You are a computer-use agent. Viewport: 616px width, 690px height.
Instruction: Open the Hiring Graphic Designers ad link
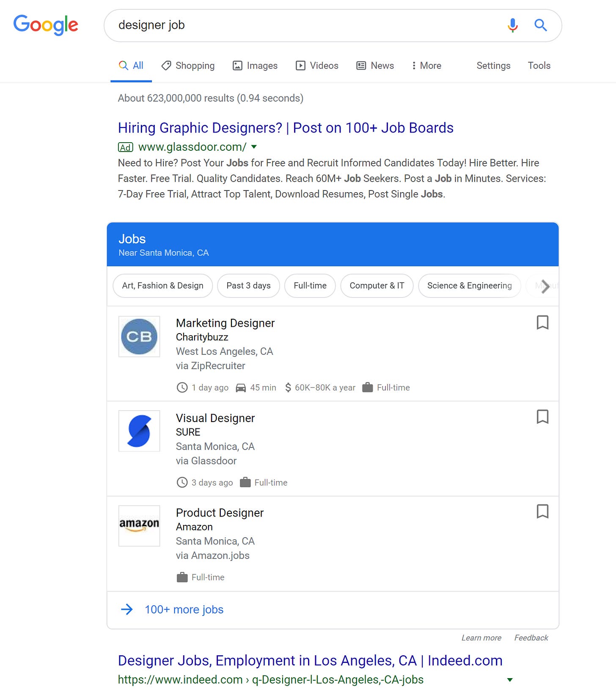pos(286,128)
